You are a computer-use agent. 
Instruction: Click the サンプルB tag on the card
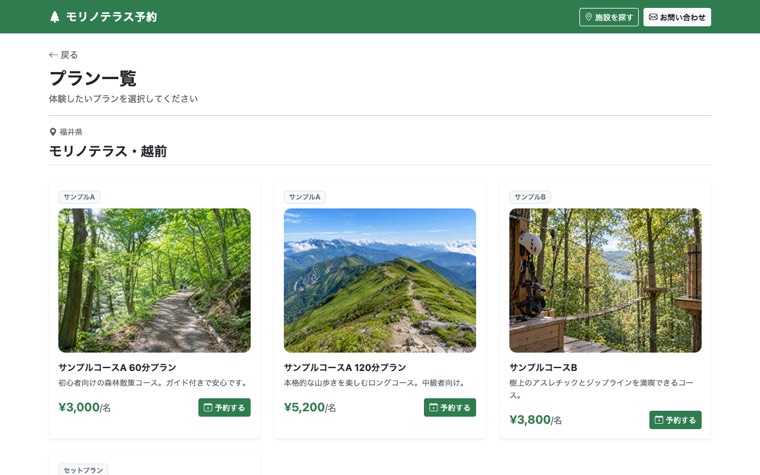(x=530, y=197)
